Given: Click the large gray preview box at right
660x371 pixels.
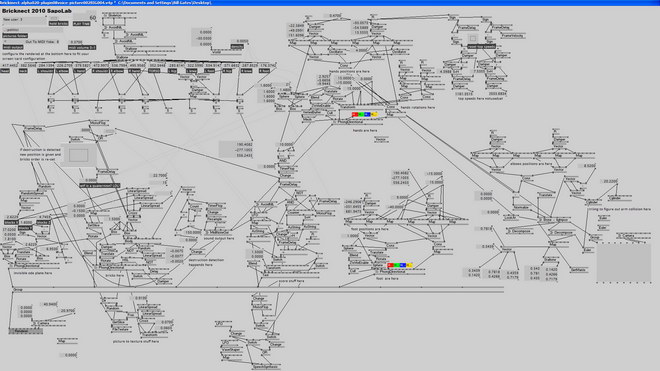Looking at the screenshot, I should 624,263.
